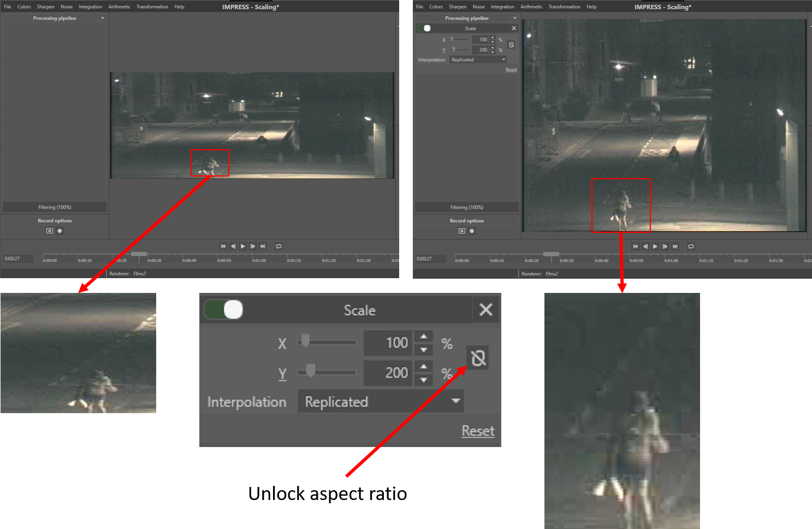Open Interpolation dropdown in right window

click(x=478, y=60)
